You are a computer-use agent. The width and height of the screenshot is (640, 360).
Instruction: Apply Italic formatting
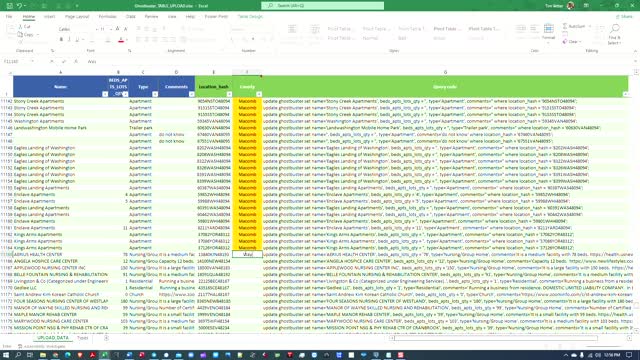tap(69, 40)
